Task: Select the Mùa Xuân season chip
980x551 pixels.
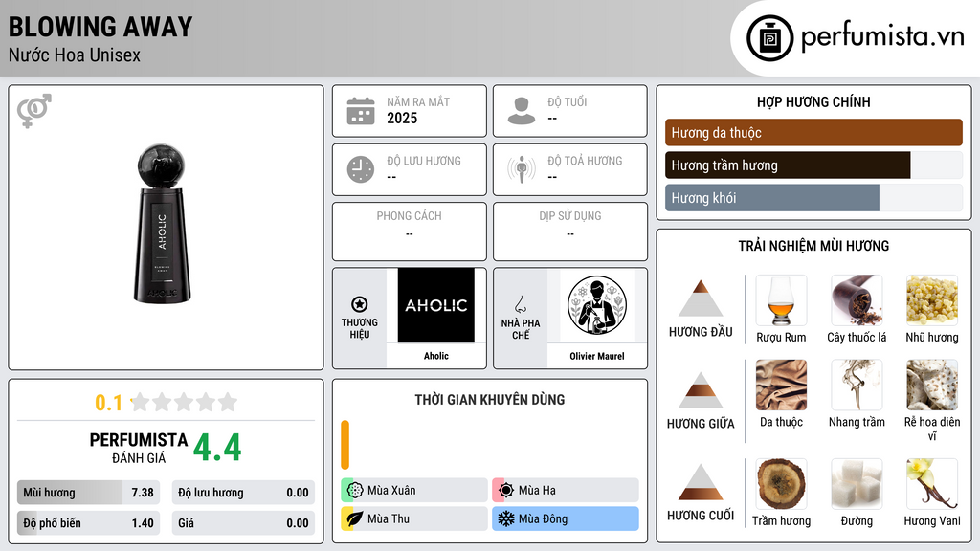Action: tap(414, 491)
